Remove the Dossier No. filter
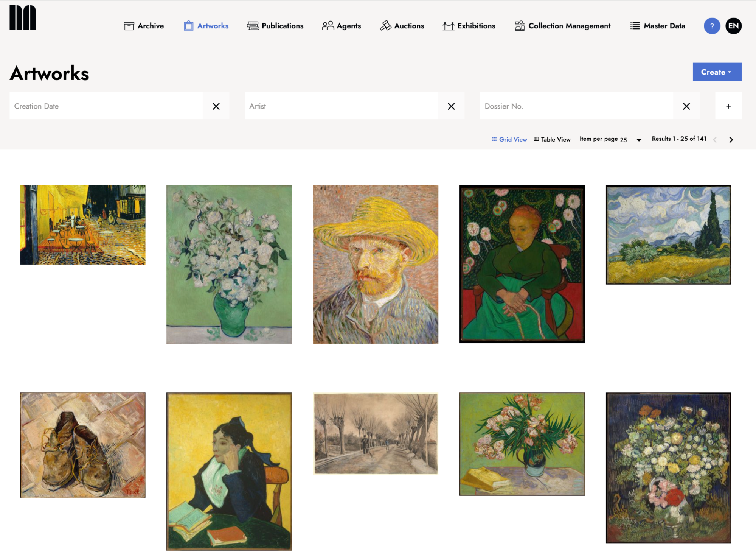Viewport: 756px width, 556px height. click(x=686, y=106)
